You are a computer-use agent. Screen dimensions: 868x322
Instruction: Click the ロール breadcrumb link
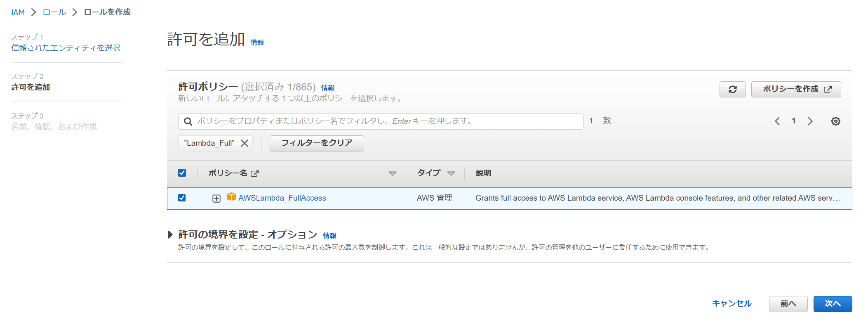(54, 12)
